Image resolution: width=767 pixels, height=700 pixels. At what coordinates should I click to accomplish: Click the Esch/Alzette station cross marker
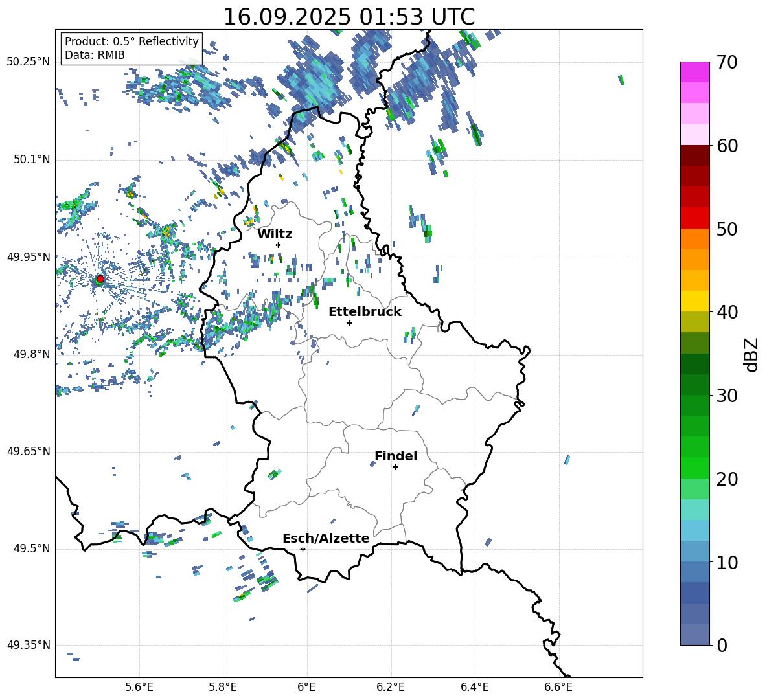click(303, 549)
